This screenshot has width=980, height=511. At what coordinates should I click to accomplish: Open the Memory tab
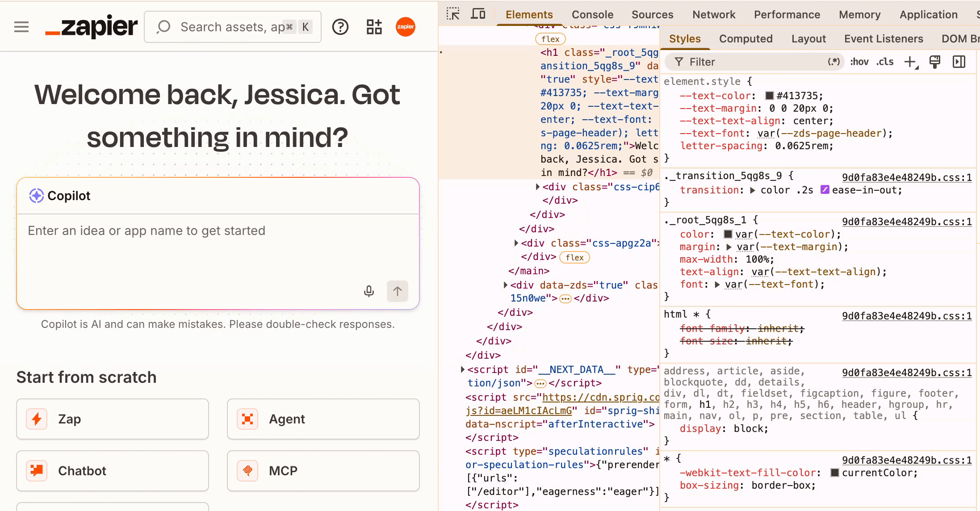(859, 15)
